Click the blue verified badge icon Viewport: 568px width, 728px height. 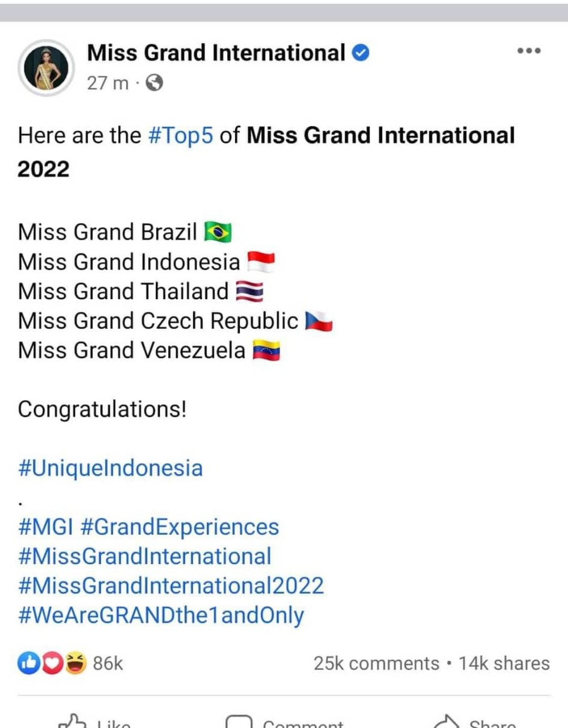coord(361,53)
